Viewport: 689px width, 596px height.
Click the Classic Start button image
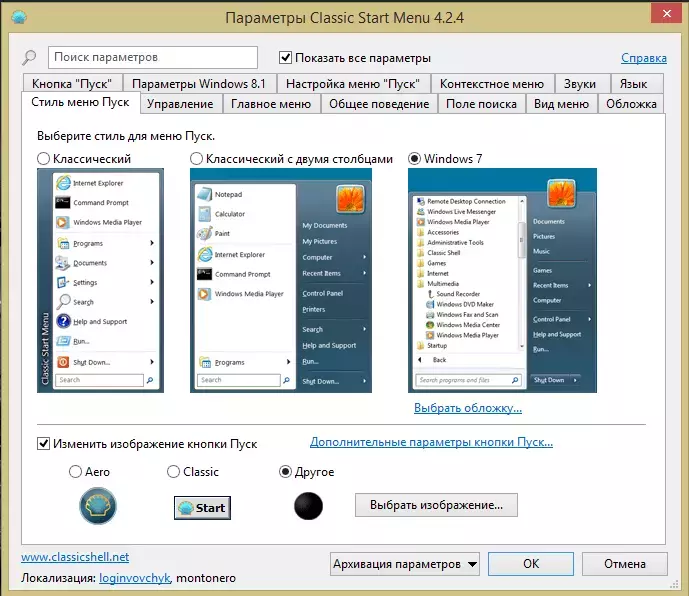click(202, 508)
